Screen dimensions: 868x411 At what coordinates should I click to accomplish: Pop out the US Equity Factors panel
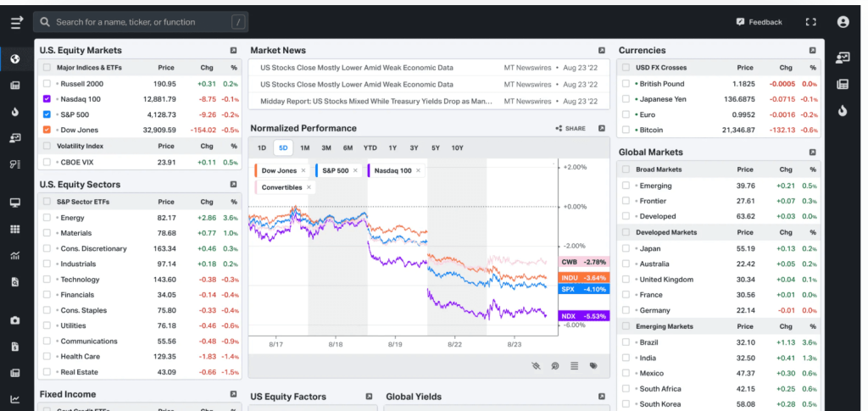point(370,397)
